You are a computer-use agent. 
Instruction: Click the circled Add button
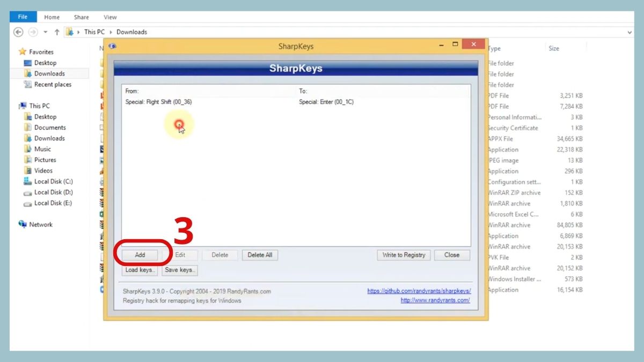(x=140, y=255)
